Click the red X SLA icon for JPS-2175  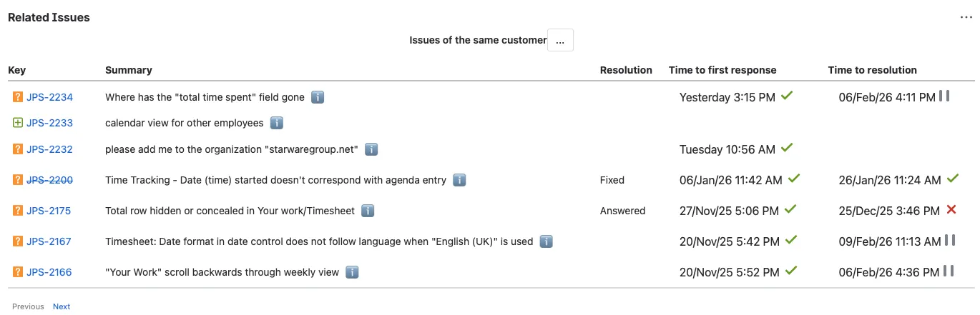(x=951, y=210)
